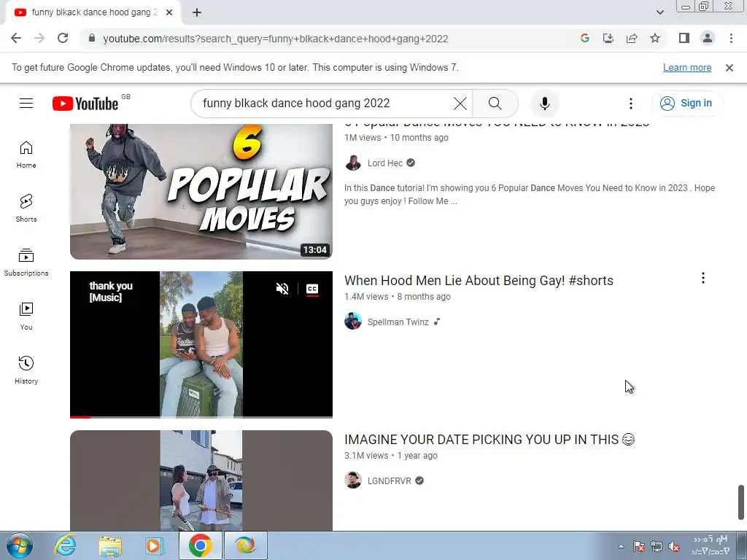Open the Imagine Your Date video thumbnail

click(x=201, y=481)
